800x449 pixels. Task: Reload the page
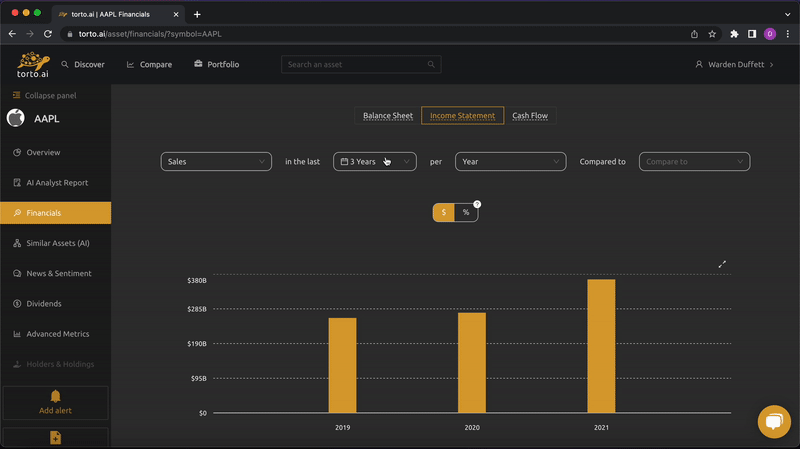(47, 34)
